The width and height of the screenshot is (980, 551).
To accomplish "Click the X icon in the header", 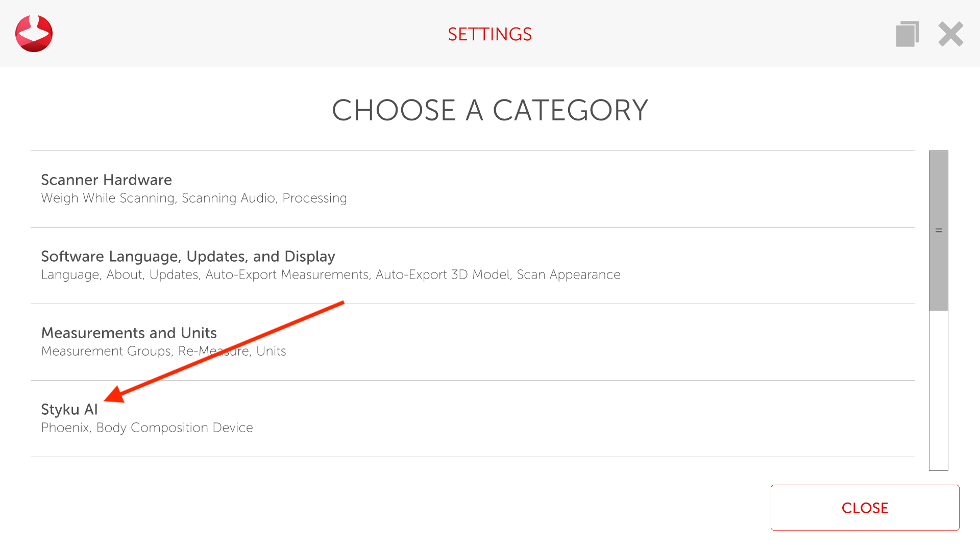I will tap(950, 34).
